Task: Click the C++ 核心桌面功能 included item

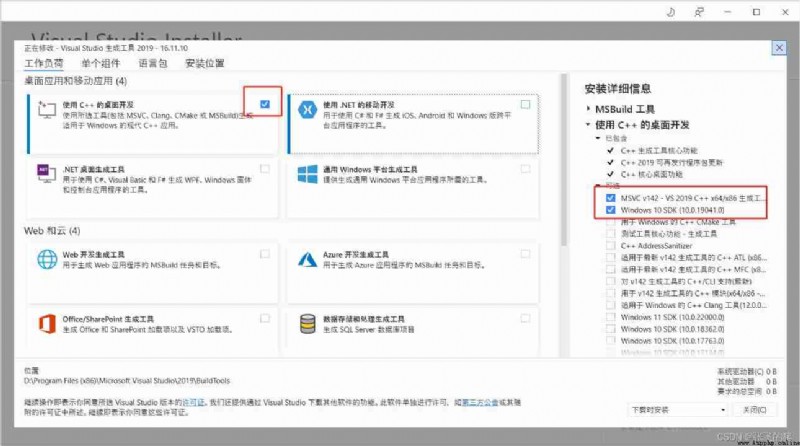Action: (x=652, y=174)
